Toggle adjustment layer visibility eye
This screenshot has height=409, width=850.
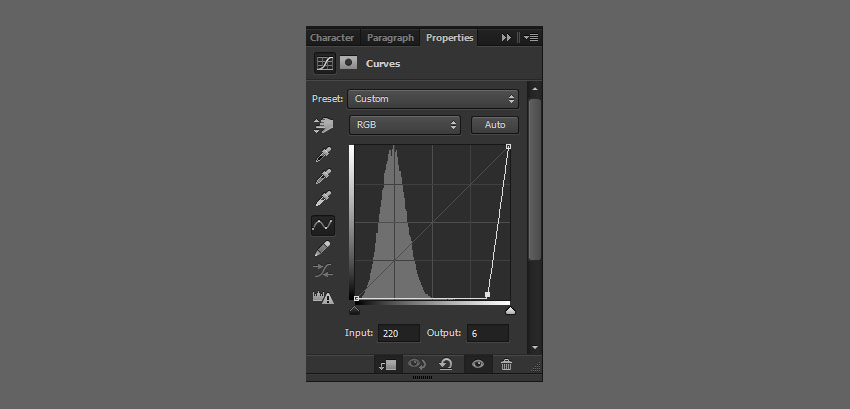tap(478, 365)
